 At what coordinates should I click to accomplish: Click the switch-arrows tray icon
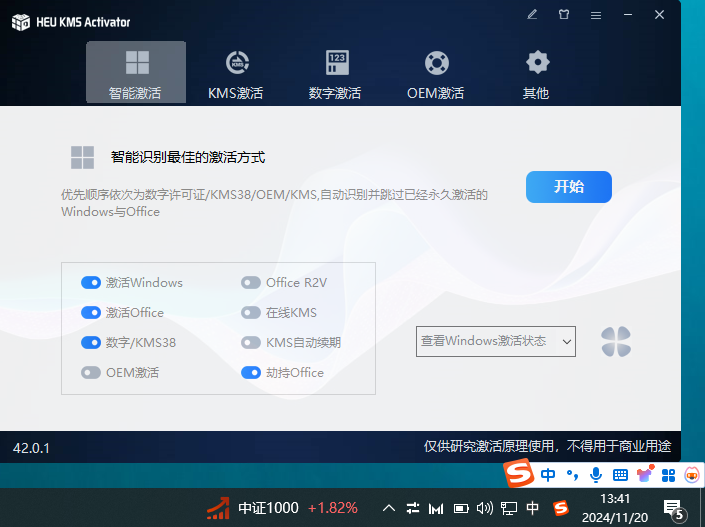coord(413,509)
